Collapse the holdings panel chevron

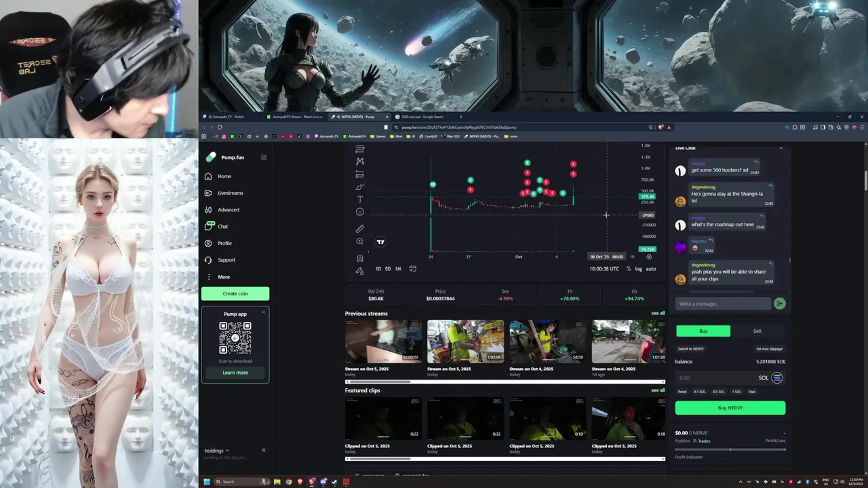click(264, 450)
